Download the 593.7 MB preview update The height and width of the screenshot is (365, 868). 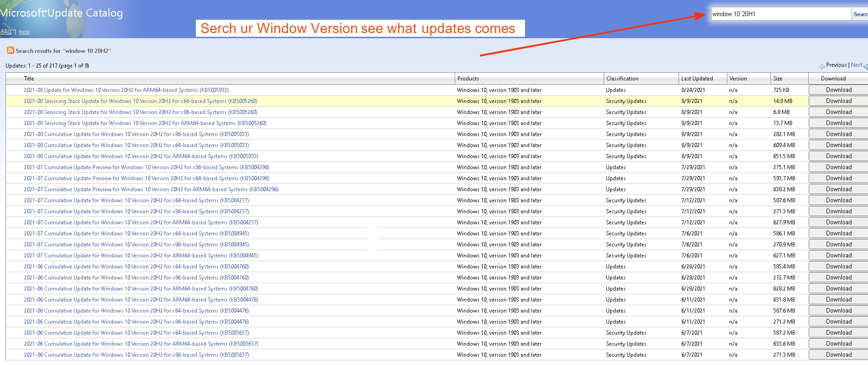839,178
